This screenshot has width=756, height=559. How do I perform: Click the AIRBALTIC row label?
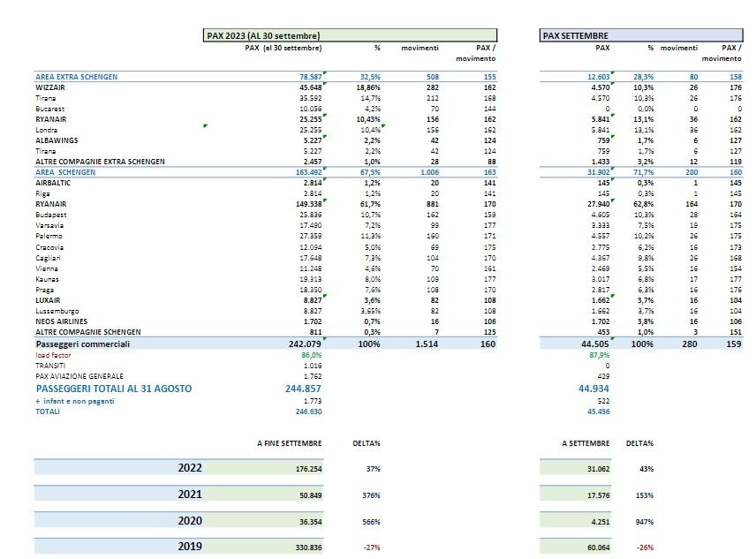[53, 182]
